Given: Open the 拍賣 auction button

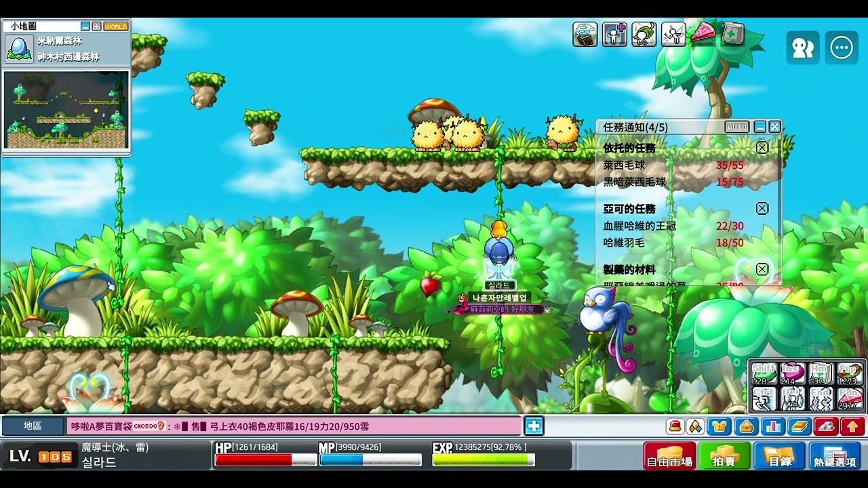Looking at the screenshot, I should [x=724, y=455].
